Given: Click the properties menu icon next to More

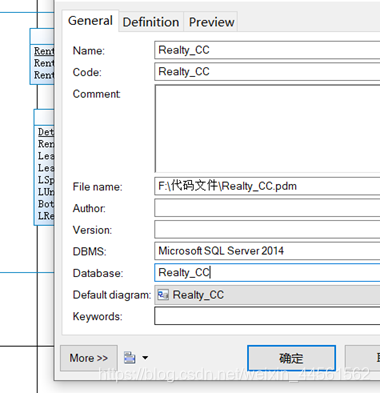Looking at the screenshot, I should [130, 358].
